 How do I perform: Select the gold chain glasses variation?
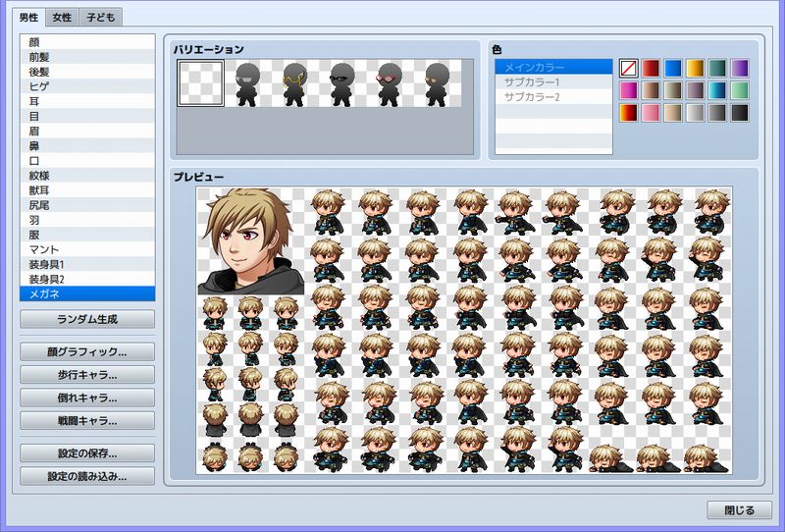tap(295, 83)
